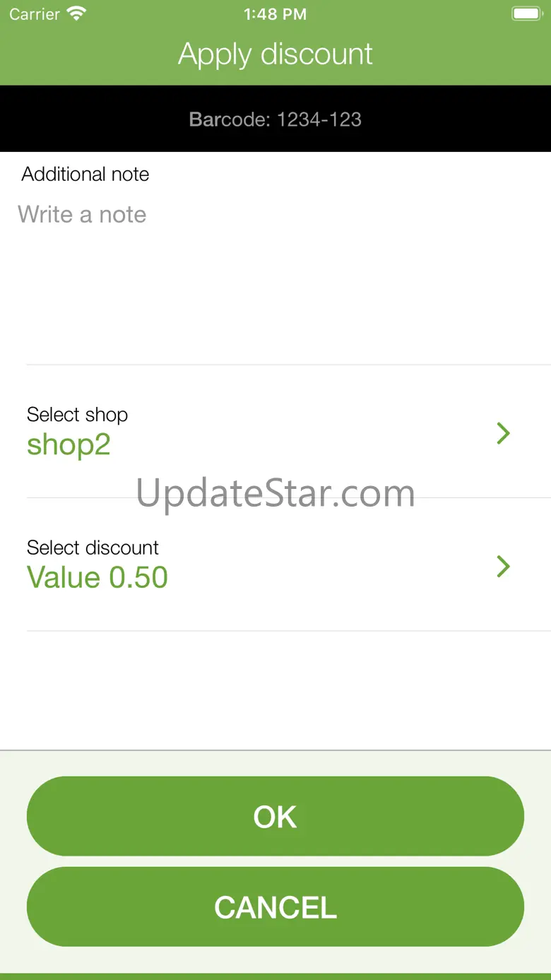Tap the Select discount label
The image size is (551, 980).
point(93,547)
